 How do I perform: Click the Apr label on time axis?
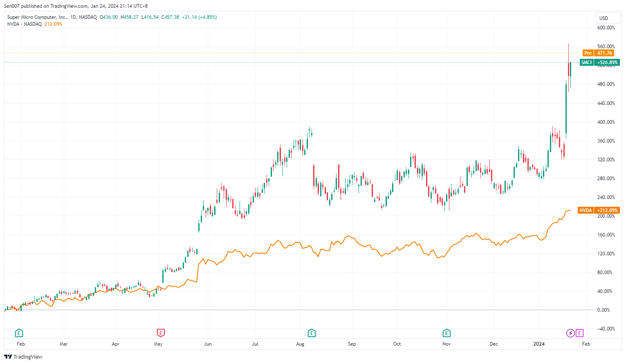click(116, 344)
